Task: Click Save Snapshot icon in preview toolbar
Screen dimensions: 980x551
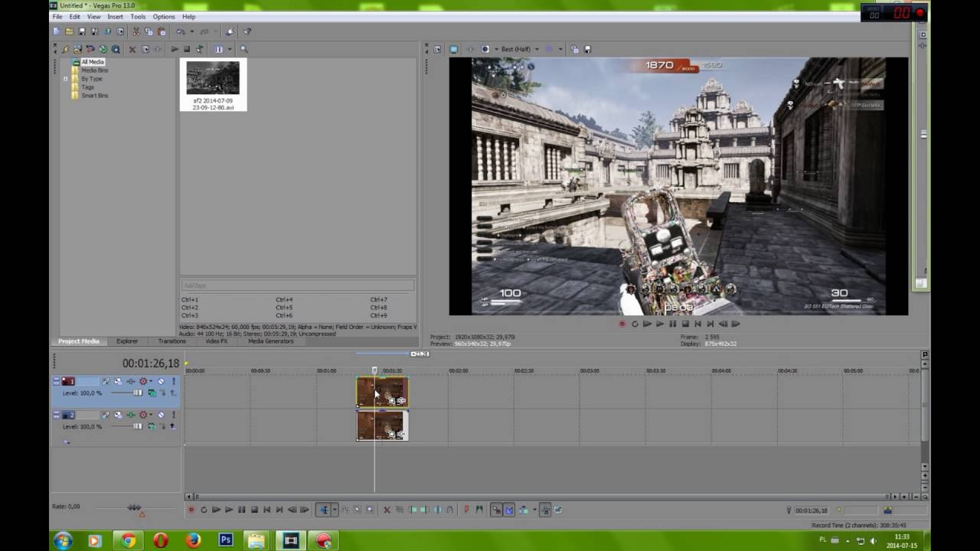Action: click(587, 49)
